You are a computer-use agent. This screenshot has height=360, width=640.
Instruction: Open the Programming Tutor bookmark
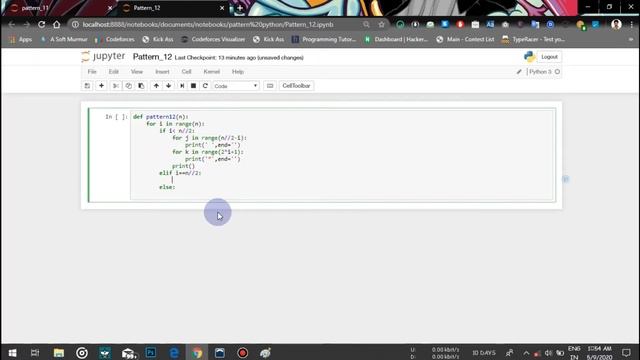click(324, 39)
